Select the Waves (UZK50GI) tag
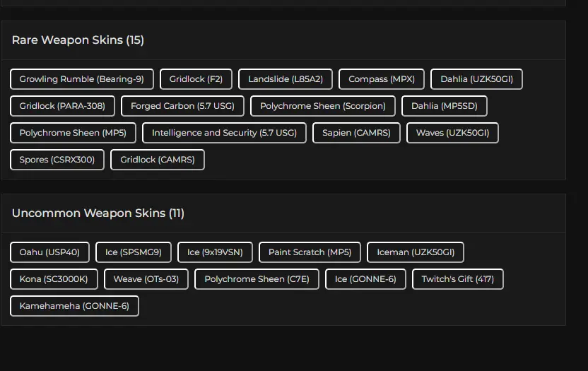Viewport: 588px width, 371px height. click(452, 133)
